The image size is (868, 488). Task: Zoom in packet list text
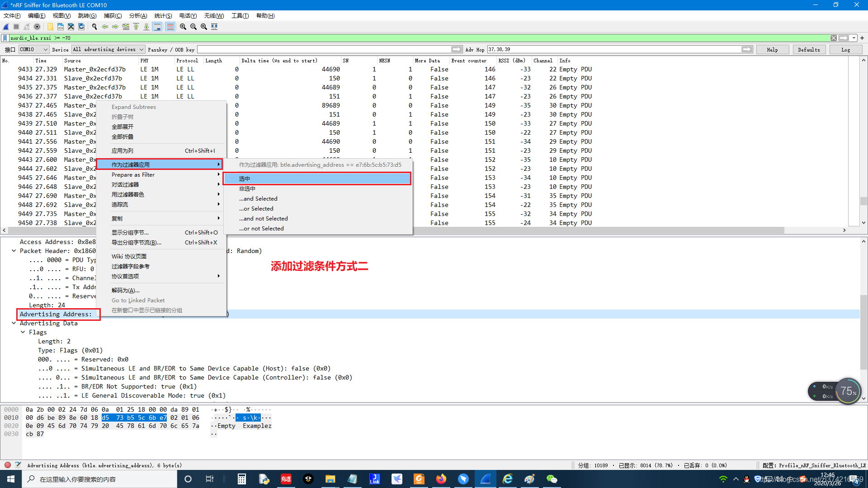[x=183, y=27]
